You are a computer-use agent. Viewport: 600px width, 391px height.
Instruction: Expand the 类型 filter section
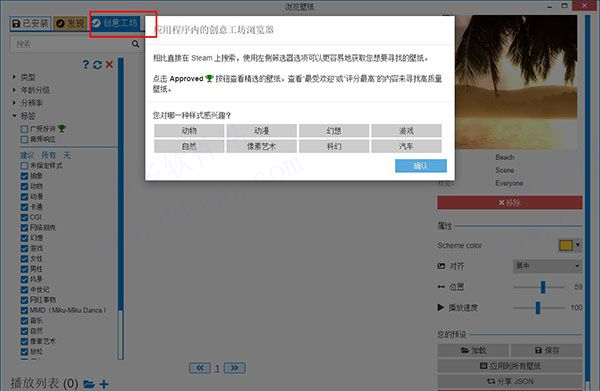[24, 77]
